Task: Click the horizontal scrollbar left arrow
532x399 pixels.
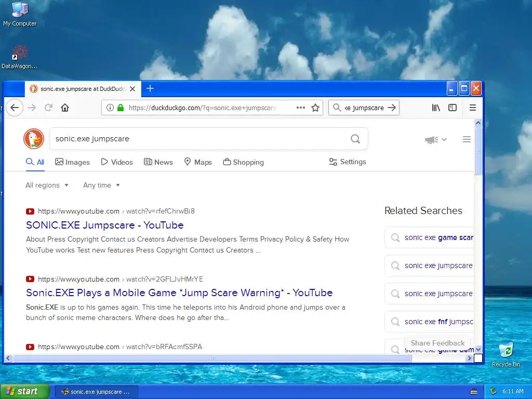Action: pos(8,358)
